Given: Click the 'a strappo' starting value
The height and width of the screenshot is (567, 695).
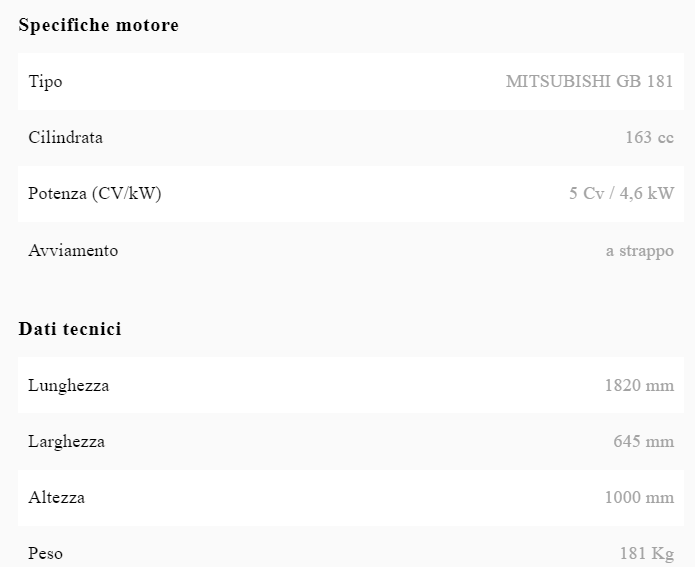Looking at the screenshot, I should coord(639,250).
